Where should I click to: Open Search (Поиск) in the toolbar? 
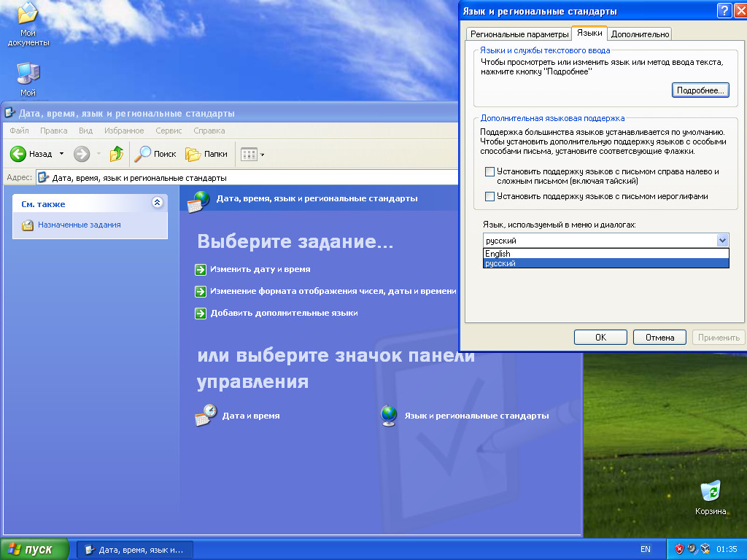tap(155, 154)
